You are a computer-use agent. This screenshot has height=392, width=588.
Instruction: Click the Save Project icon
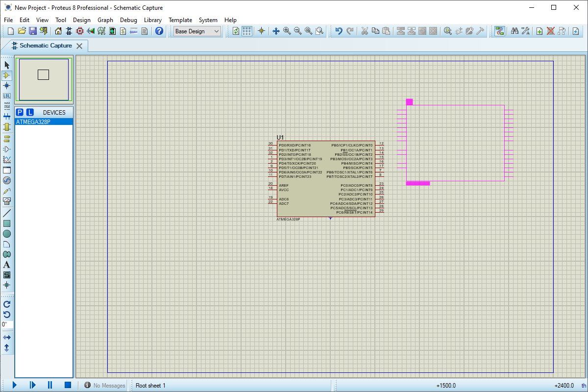point(33,31)
